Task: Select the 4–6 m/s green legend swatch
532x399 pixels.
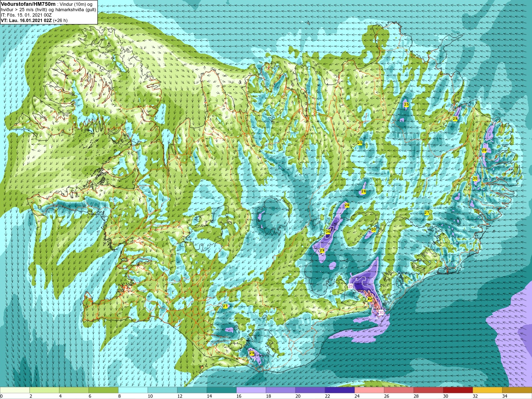Action: tap(74, 390)
